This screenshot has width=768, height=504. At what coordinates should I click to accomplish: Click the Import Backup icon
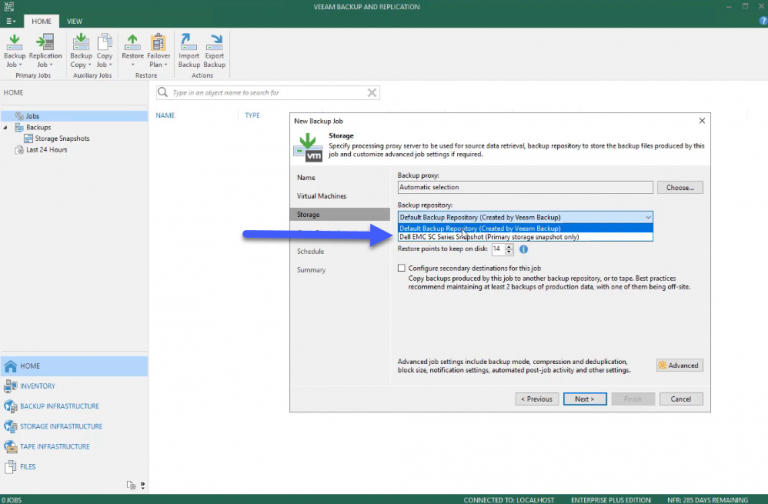click(x=189, y=50)
